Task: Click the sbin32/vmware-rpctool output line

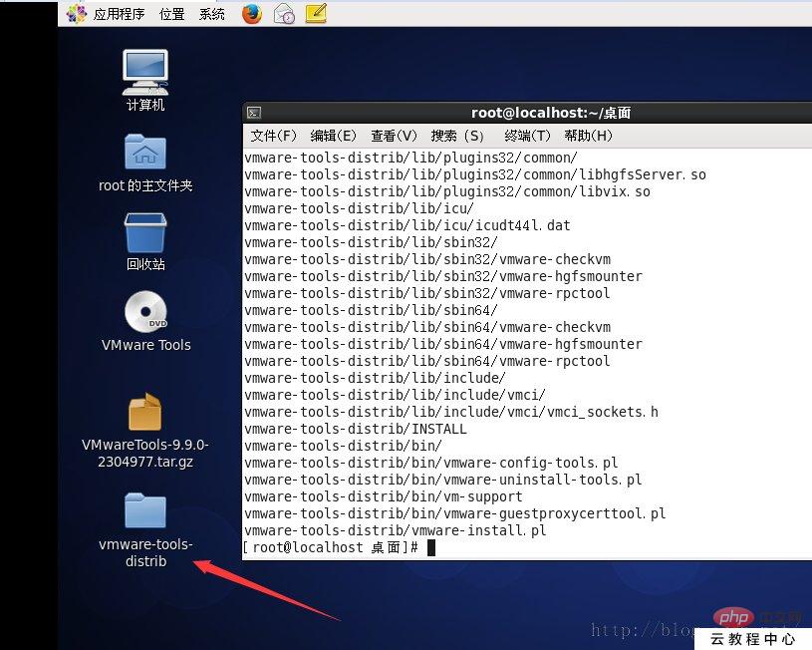Action: [x=426, y=293]
